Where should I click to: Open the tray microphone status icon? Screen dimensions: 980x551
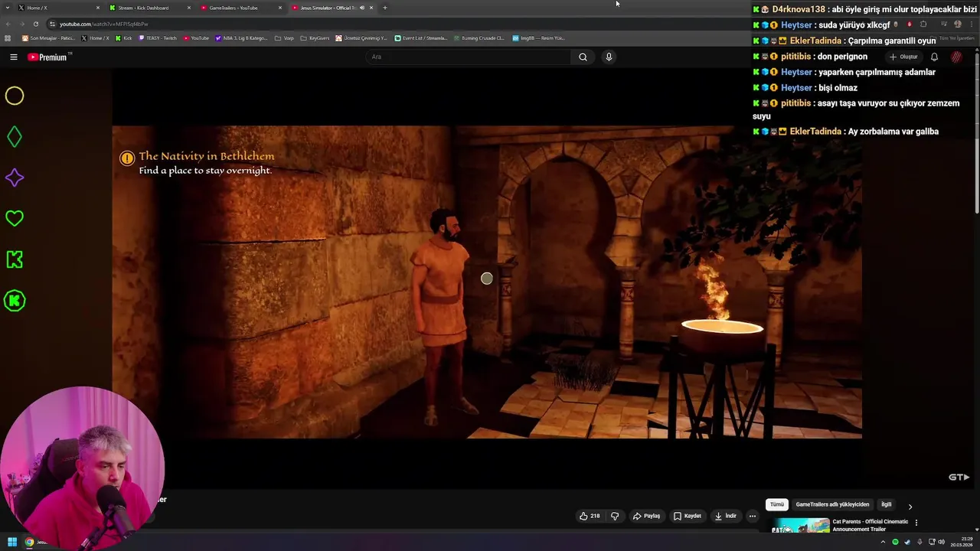click(x=920, y=542)
